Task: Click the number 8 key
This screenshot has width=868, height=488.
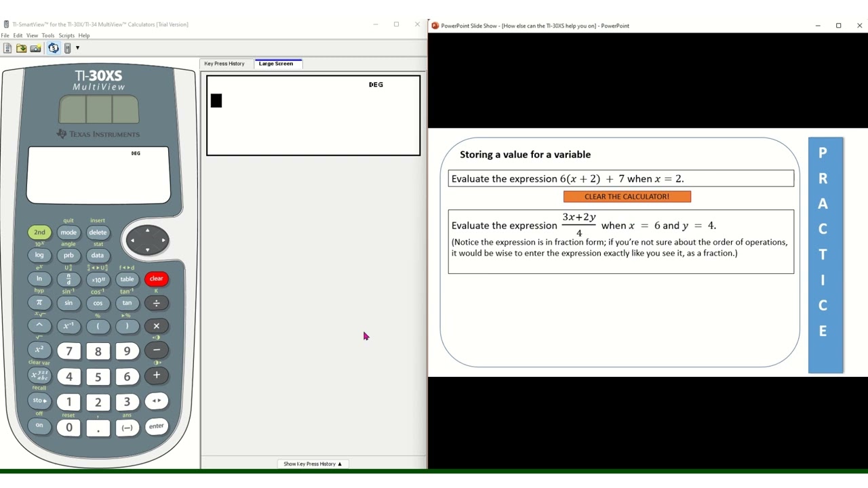Action: tap(98, 351)
